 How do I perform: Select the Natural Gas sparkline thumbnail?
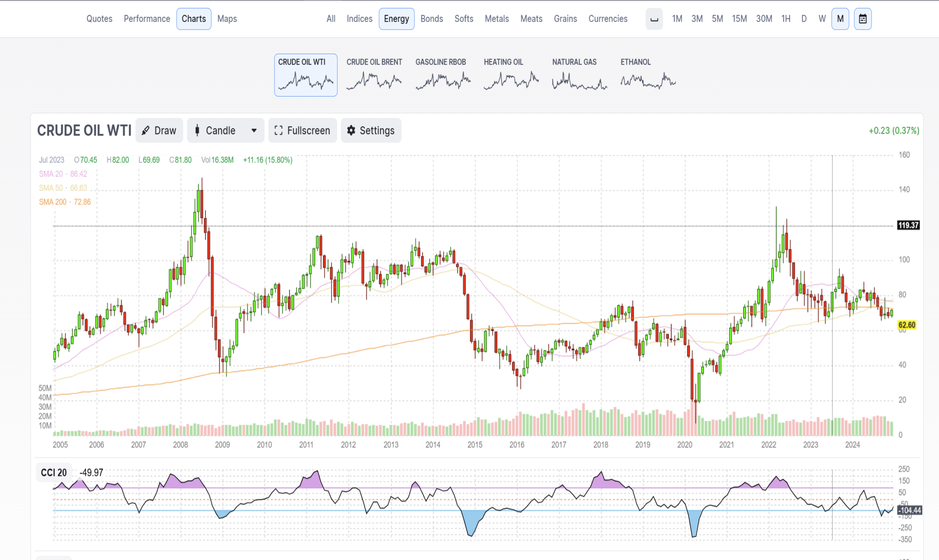click(579, 81)
